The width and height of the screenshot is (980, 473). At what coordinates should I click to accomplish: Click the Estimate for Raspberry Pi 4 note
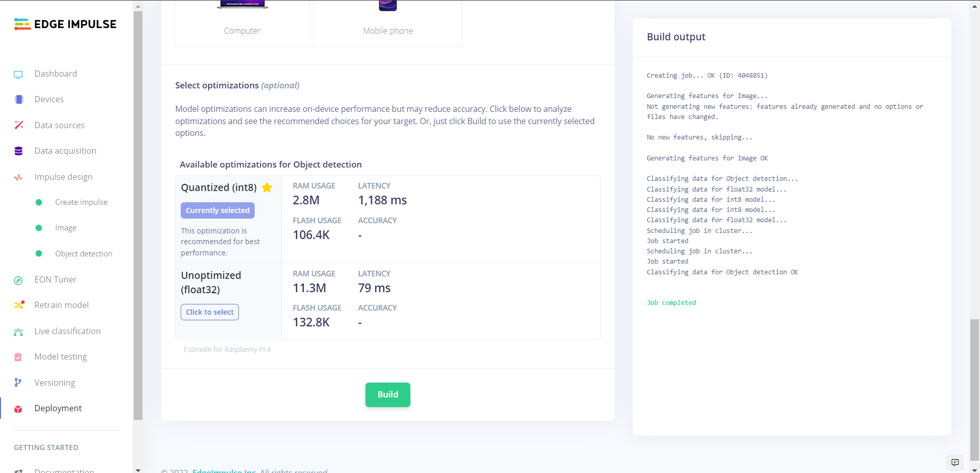click(x=227, y=349)
